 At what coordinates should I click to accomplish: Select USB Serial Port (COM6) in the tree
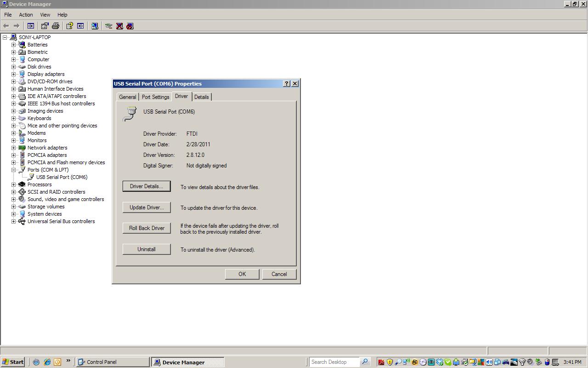[x=62, y=177]
